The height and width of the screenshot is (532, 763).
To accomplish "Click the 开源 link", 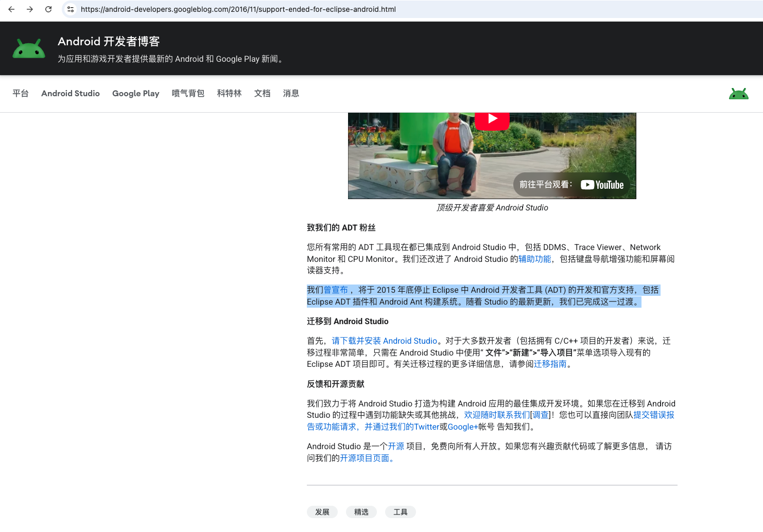I will tap(396, 446).
